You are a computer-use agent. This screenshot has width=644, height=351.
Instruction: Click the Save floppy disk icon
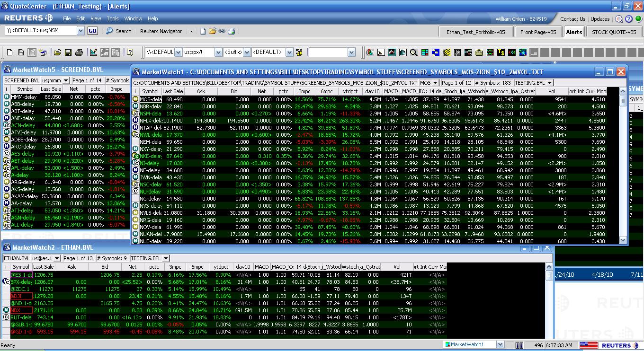pos(68,53)
